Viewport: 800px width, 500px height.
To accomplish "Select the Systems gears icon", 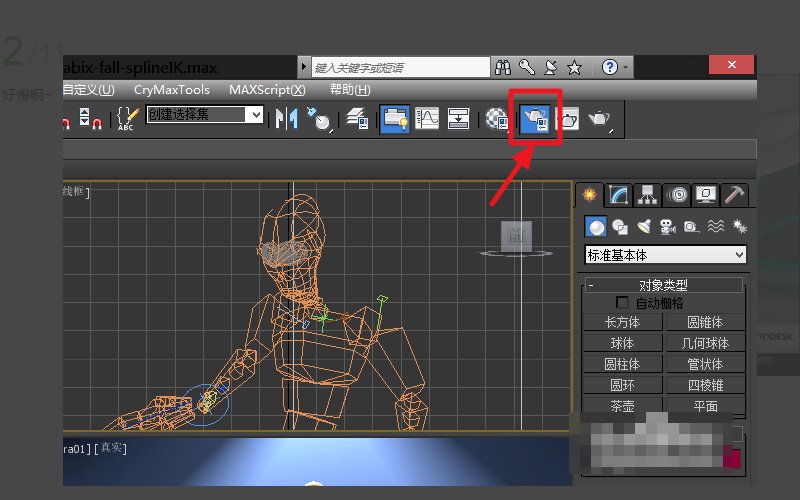I will [739, 227].
